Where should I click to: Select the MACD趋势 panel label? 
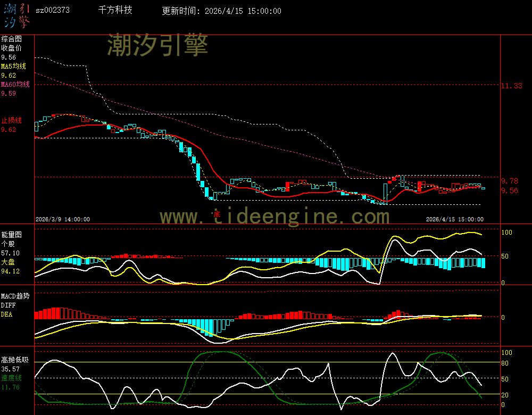coord(15,296)
